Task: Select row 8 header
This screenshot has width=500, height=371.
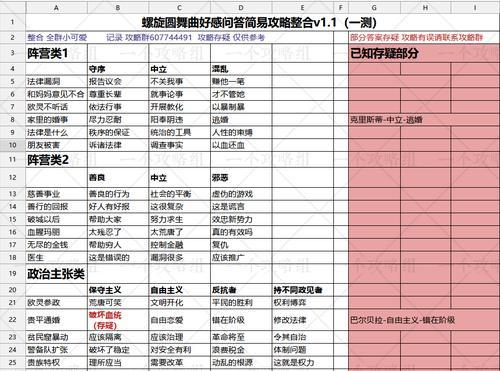Action: [12, 120]
